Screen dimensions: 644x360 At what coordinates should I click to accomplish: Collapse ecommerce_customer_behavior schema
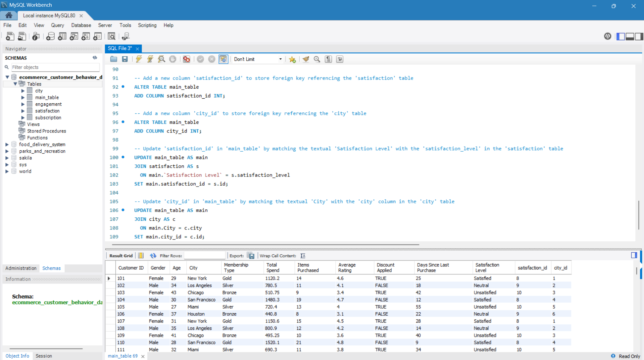[x=7, y=77]
